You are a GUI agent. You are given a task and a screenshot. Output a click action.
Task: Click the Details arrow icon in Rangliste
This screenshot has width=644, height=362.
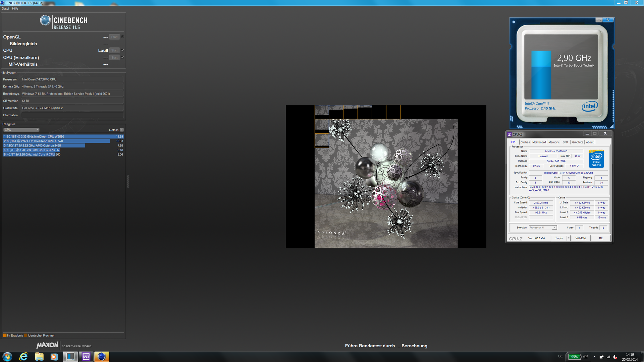pos(122,130)
